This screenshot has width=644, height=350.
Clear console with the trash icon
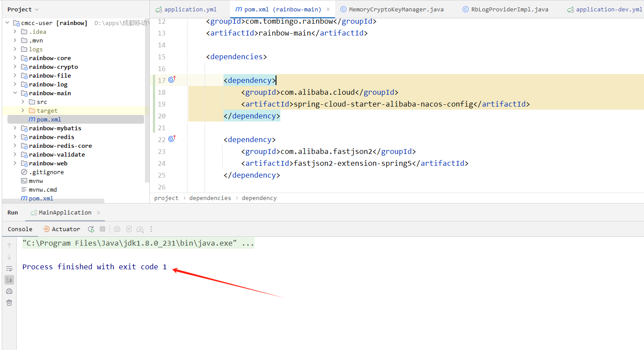(9, 303)
